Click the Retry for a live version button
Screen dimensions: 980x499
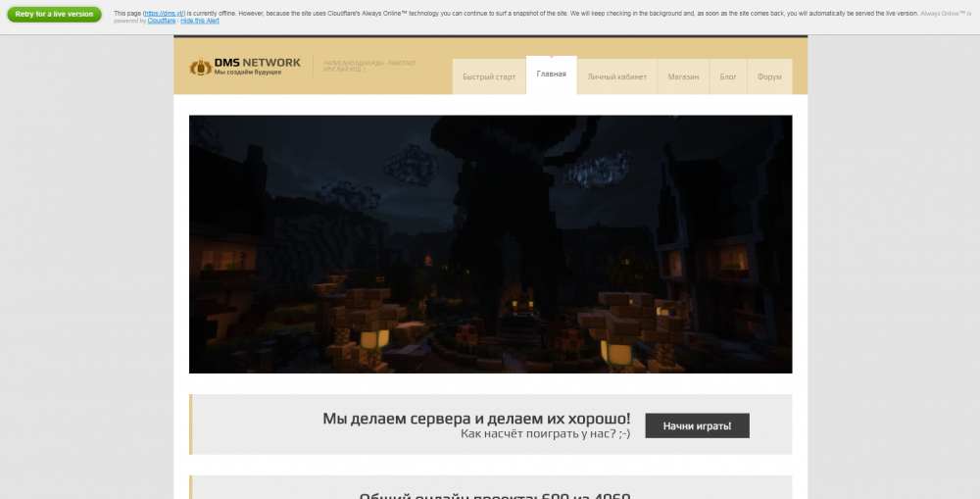(54, 15)
